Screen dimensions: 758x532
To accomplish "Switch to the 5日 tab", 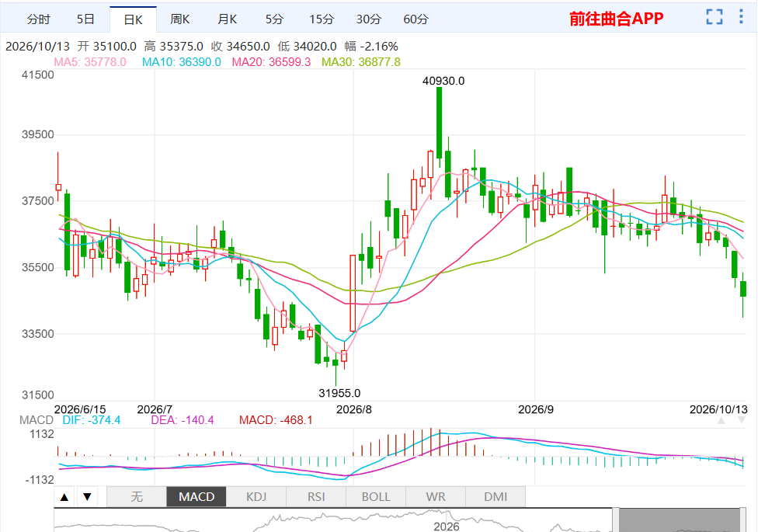I will click(x=85, y=19).
